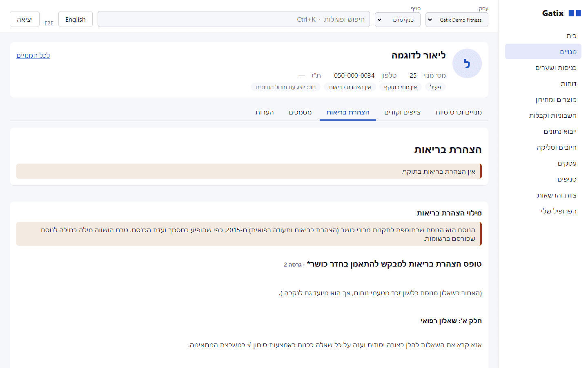Go to הפרופיל שלי in the sidebar
The height and width of the screenshot is (368, 588).
pos(543,211)
